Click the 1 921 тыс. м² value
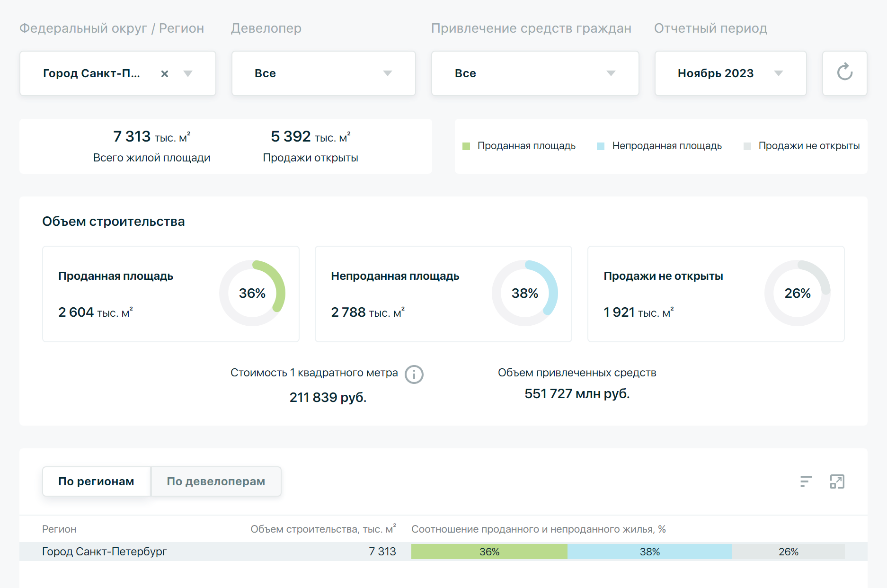 click(x=639, y=312)
